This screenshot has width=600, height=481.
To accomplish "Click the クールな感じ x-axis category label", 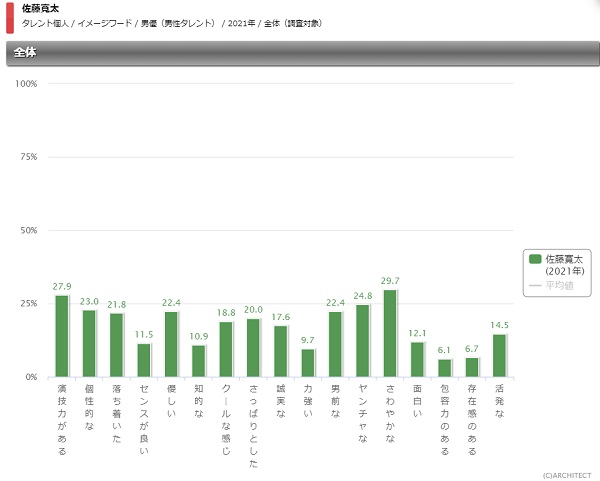I will [226, 413].
